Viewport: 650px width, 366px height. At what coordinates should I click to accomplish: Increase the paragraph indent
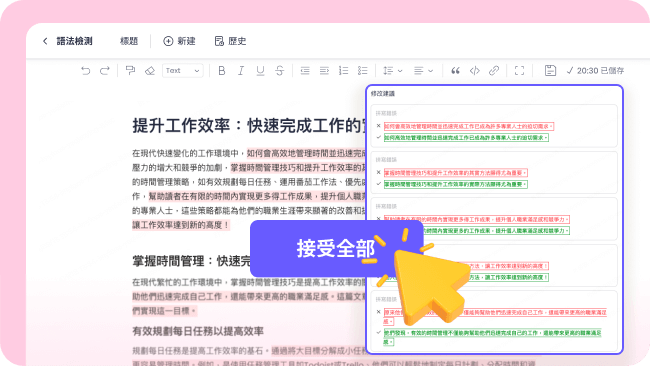pos(324,70)
